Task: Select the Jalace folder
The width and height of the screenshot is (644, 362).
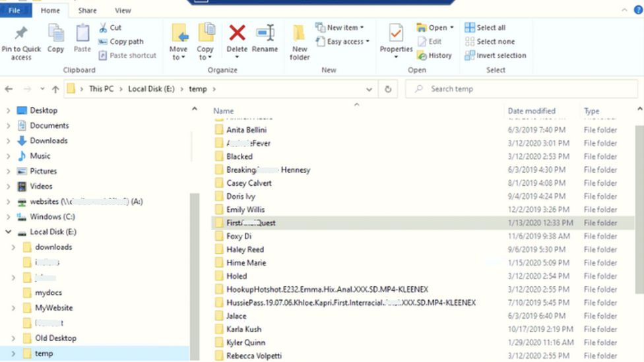Action: tap(236, 316)
